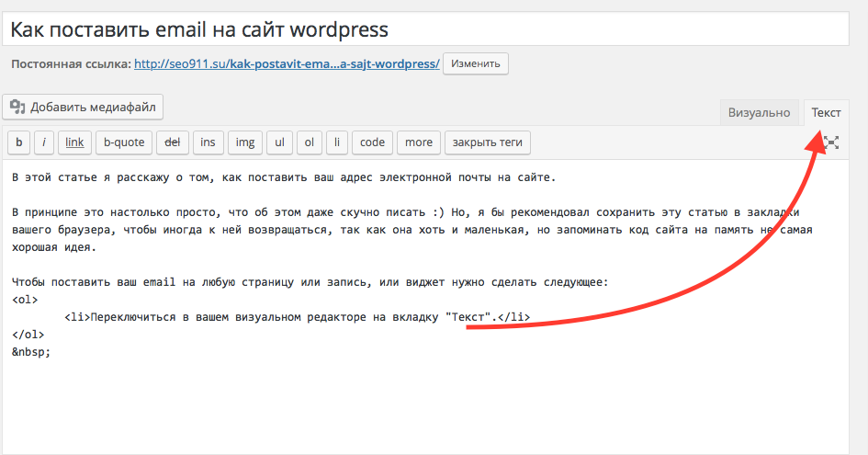This screenshot has height=455, width=868.
Task: Click the 'Изменить' permalink button
Action: point(476,64)
